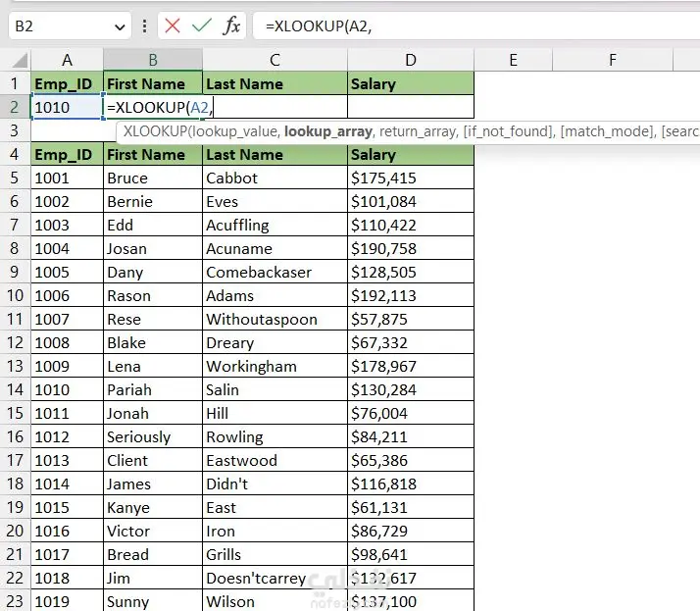Click the salary cell $130,284
The image size is (700, 611).
pos(411,389)
